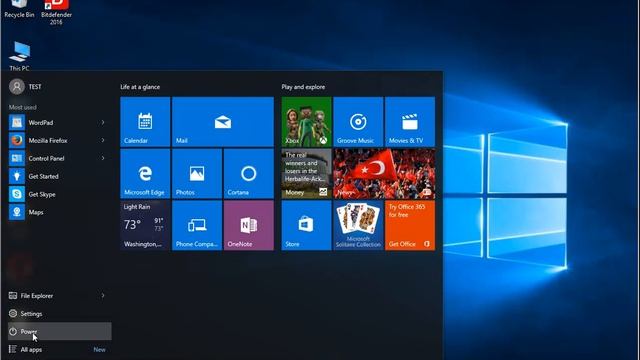The width and height of the screenshot is (640, 360).
Task: Select Bitdefender 2016 desktop shortcut
Action: coord(56,12)
